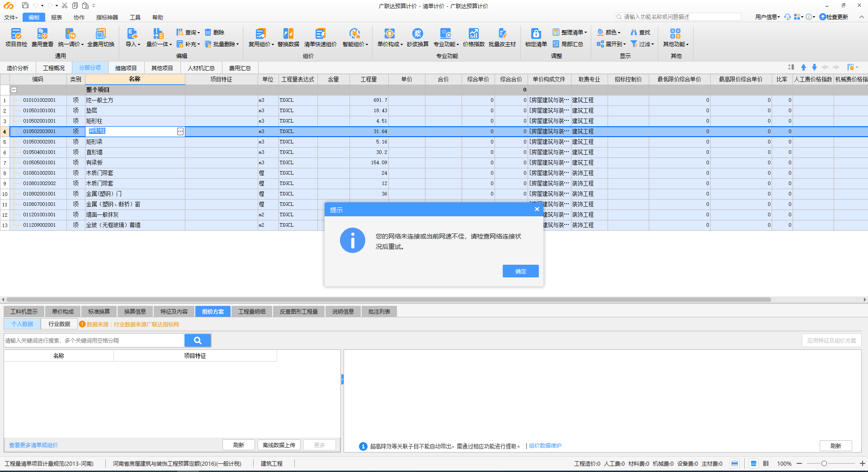Click the zoom slider handle
This screenshot has height=472, width=868.
tap(824, 463)
